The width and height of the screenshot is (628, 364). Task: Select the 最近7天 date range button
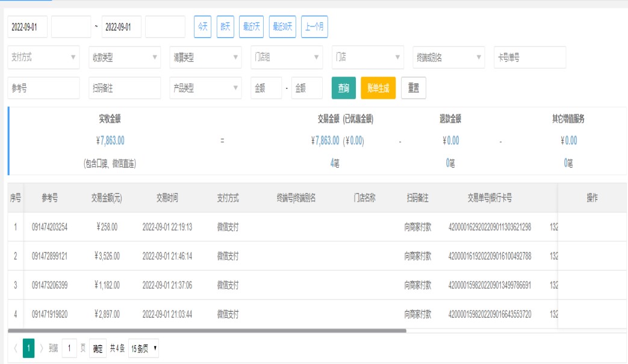251,27
